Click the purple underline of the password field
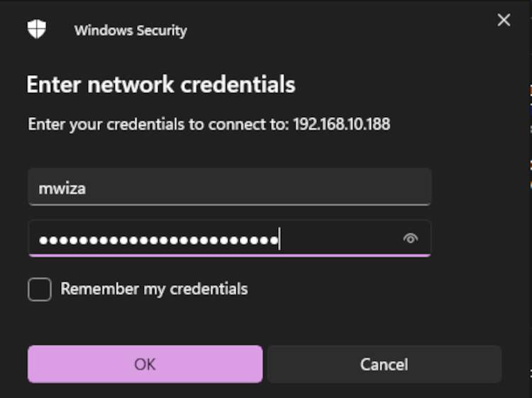Image resolution: width=532 pixels, height=398 pixels. pyautogui.click(x=230, y=255)
